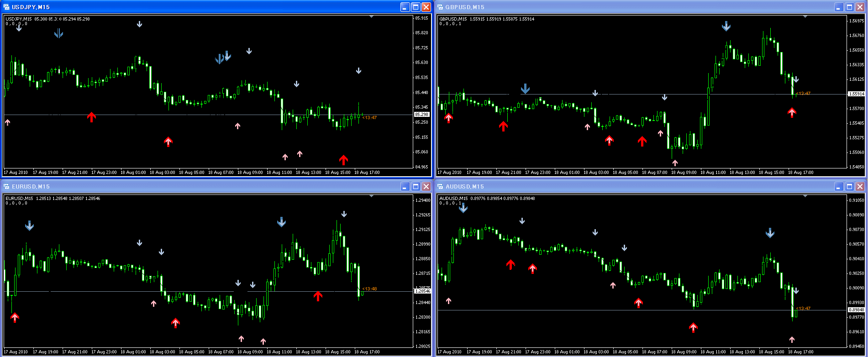The image size is (868, 357).
Task: Click the <13:47 candle timer in USDJPY chart
Action: click(369, 118)
